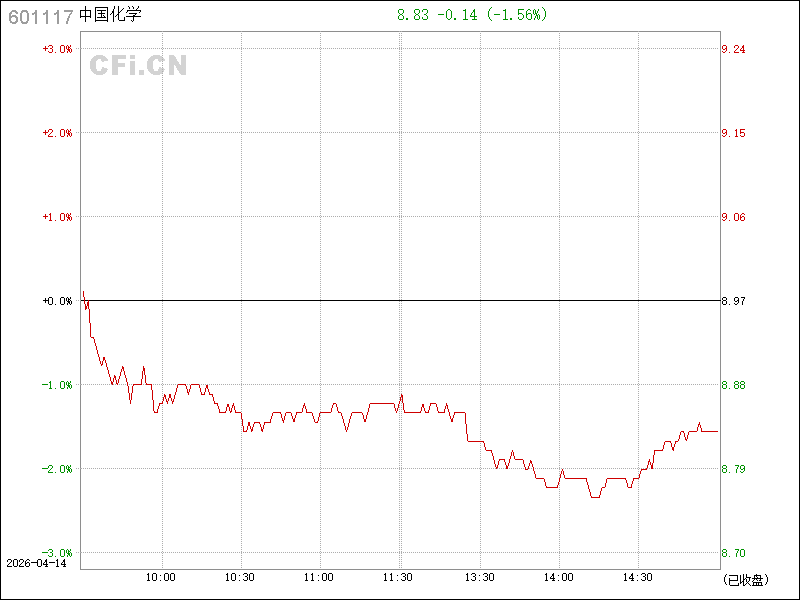Select the 11:00 time axis label

(319, 578)
